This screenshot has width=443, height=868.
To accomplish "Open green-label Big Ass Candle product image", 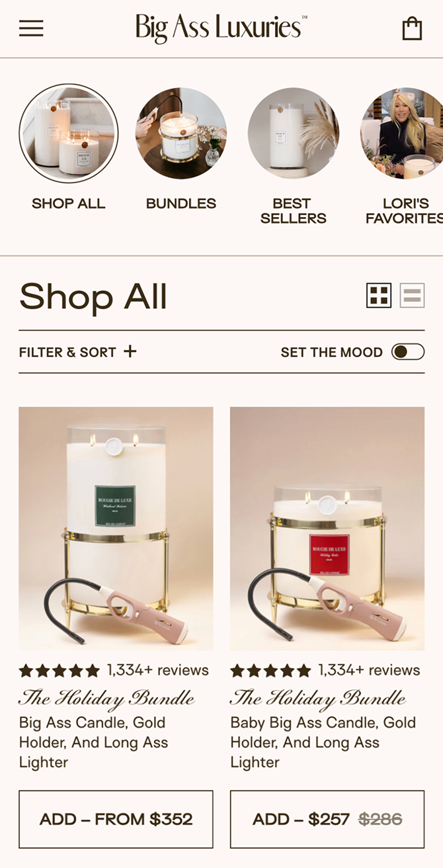I will click(116, 529).
